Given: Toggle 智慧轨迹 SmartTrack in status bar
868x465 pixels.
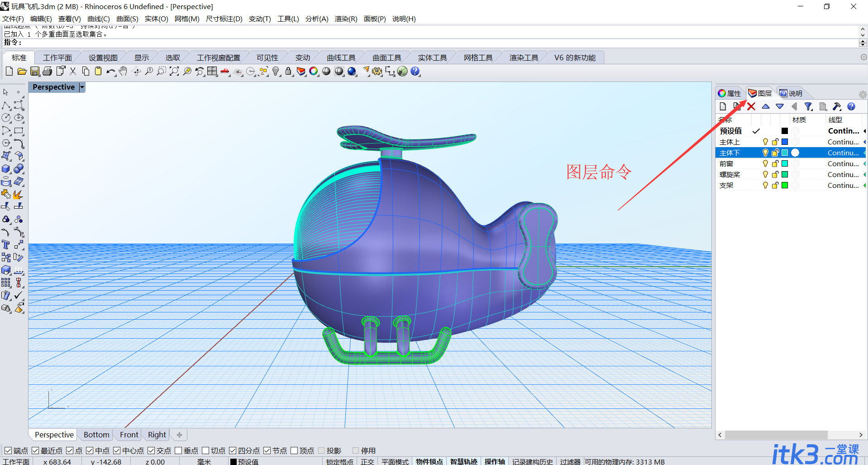Looking at the screenshot, I should 463,461.
